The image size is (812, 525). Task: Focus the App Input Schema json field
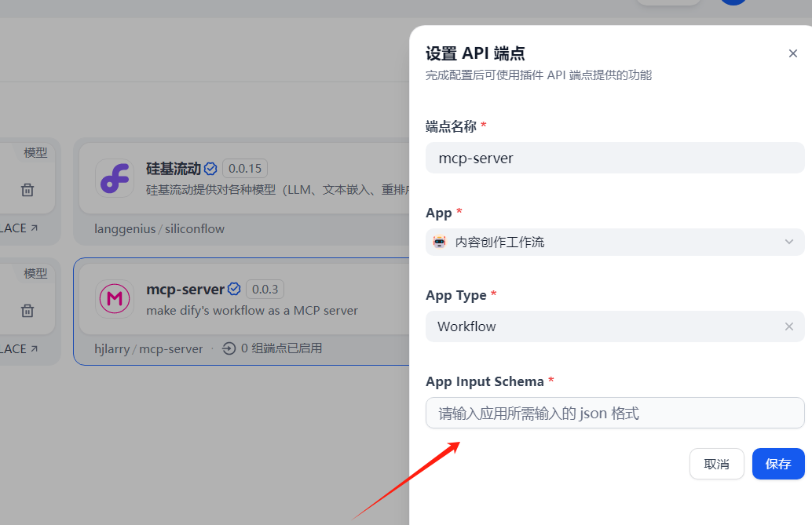pos(615,413)
